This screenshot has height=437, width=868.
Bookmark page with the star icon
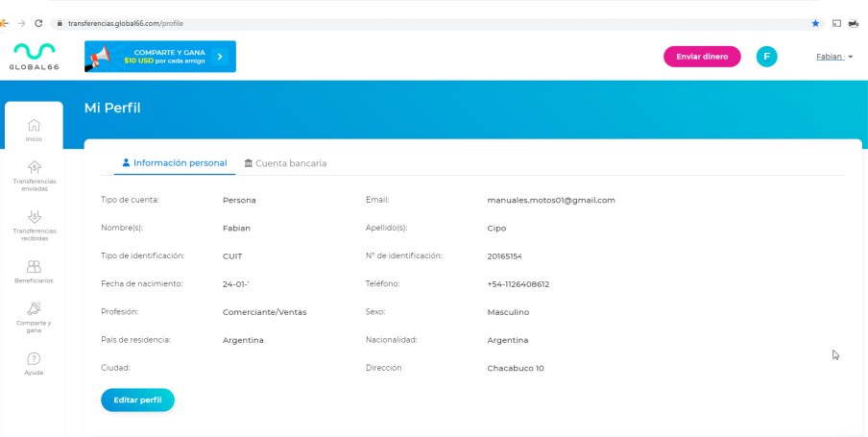click(x=815, y=22)
